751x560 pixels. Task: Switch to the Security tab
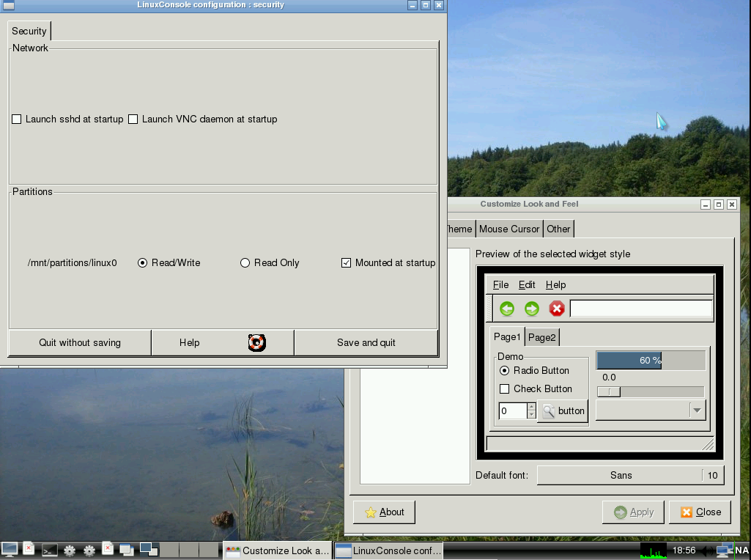(29, 31)
